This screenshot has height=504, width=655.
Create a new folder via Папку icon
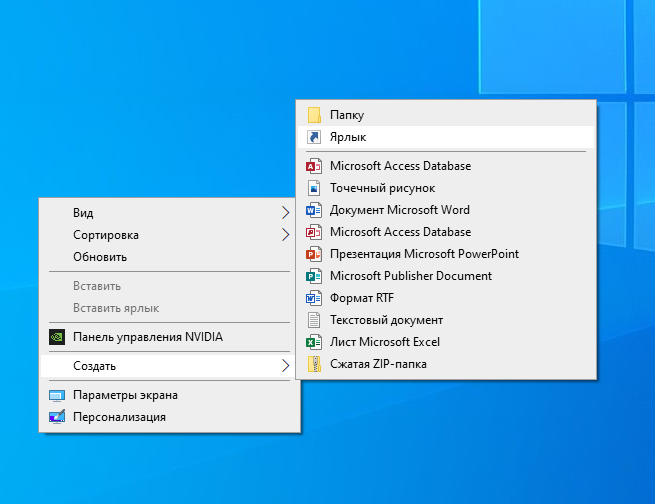pos(314,115)
